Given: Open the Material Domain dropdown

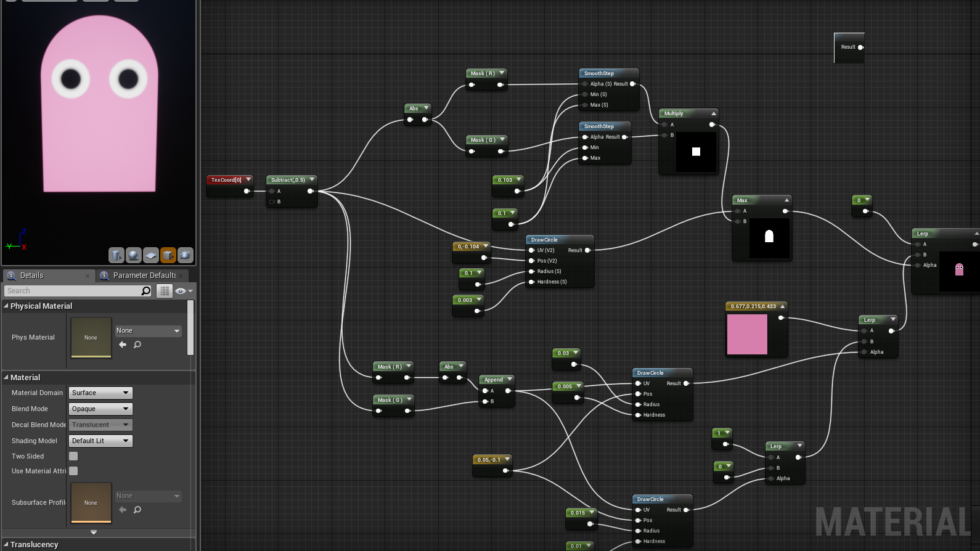Looking at the screenshot, I should click(100, 393).
